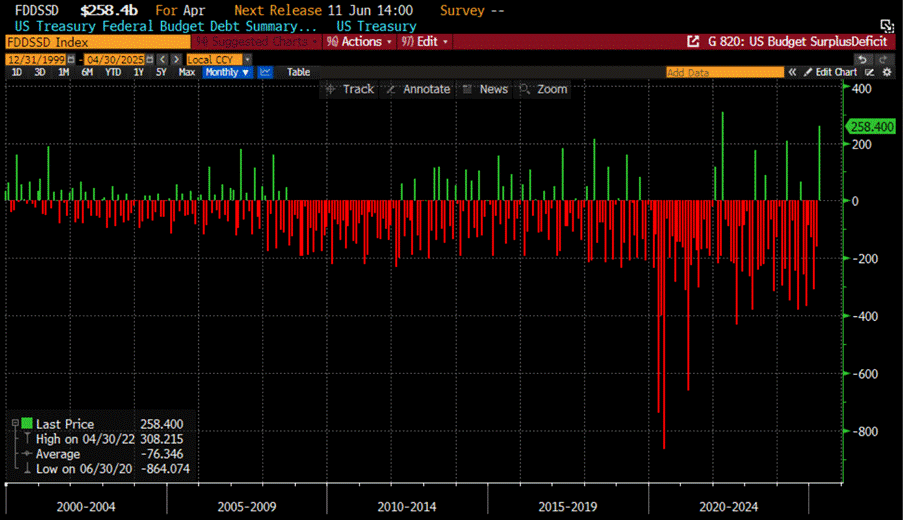Screen dimensions: 903x520
Task: Switch to Table view
Action: click(x=298, y=72)
